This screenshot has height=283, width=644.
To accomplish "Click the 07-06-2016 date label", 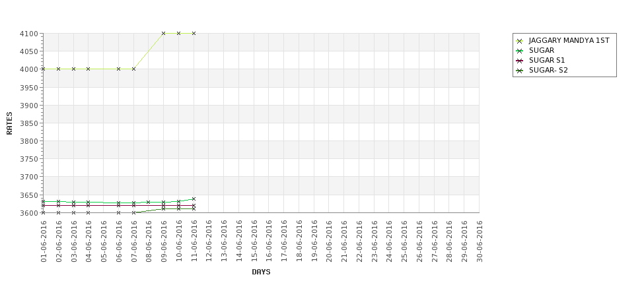I will coord(134,241).
